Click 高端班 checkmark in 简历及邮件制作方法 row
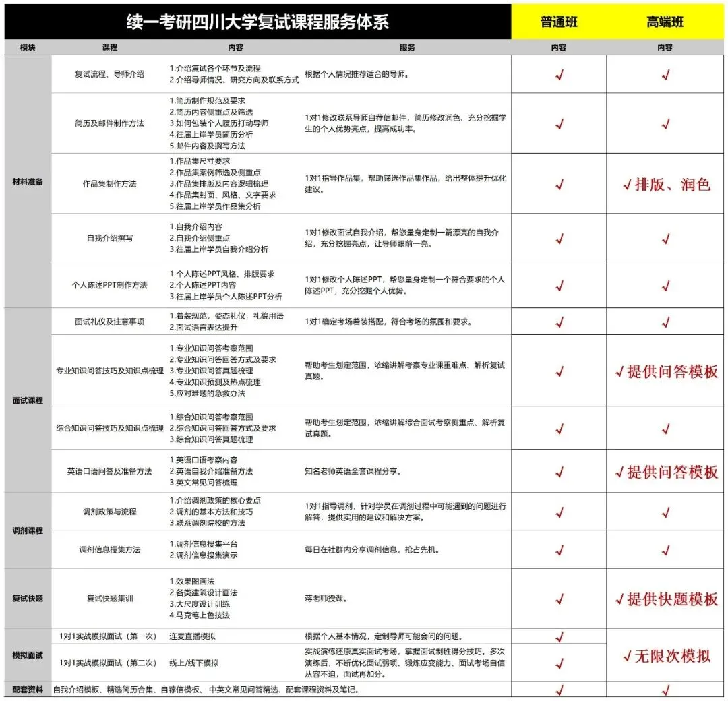Viewport: 728px width, 701px height. click(666, 124)
